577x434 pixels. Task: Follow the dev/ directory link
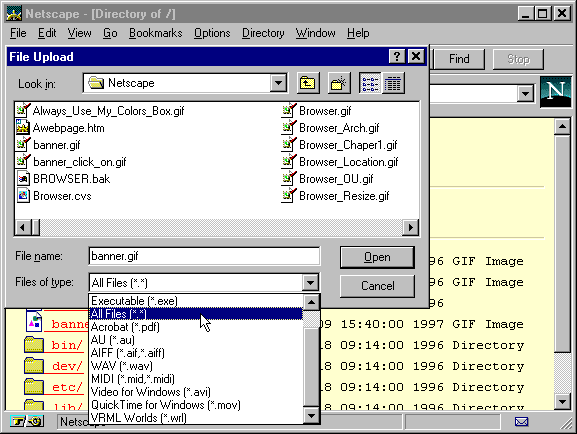tap(67, 366)
